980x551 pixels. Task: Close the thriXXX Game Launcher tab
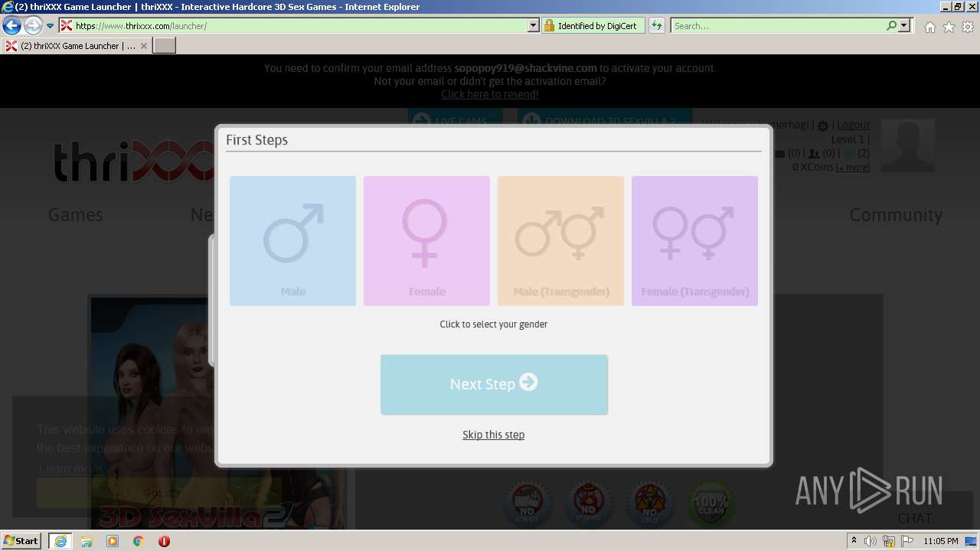click(x=143, y=46)
